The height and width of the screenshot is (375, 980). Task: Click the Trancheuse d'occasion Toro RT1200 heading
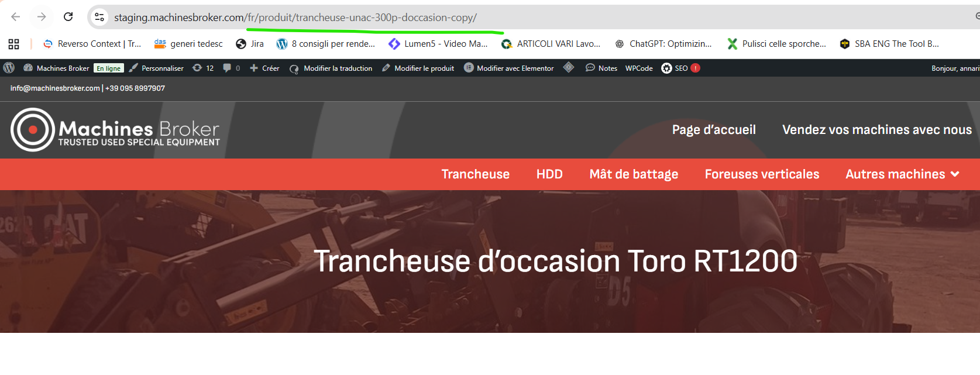pyautogui.click(x=556, y=261)
